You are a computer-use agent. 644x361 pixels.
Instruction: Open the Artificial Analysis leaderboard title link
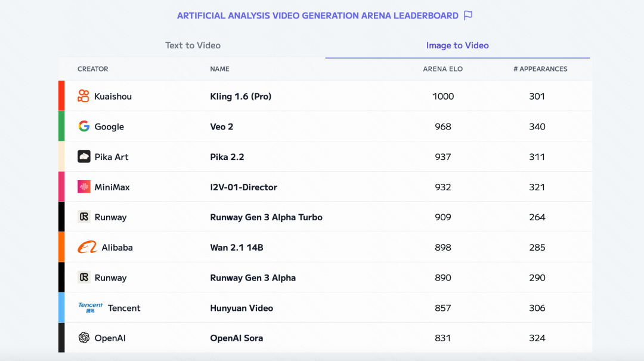click(317, 16)
